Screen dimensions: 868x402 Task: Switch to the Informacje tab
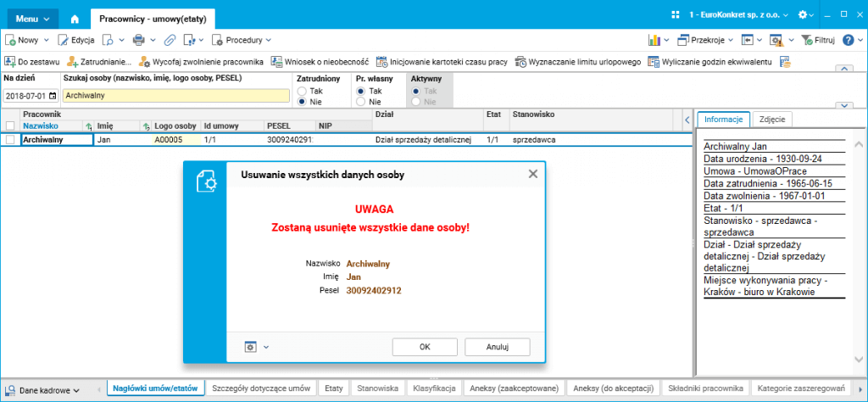point(723,119)
